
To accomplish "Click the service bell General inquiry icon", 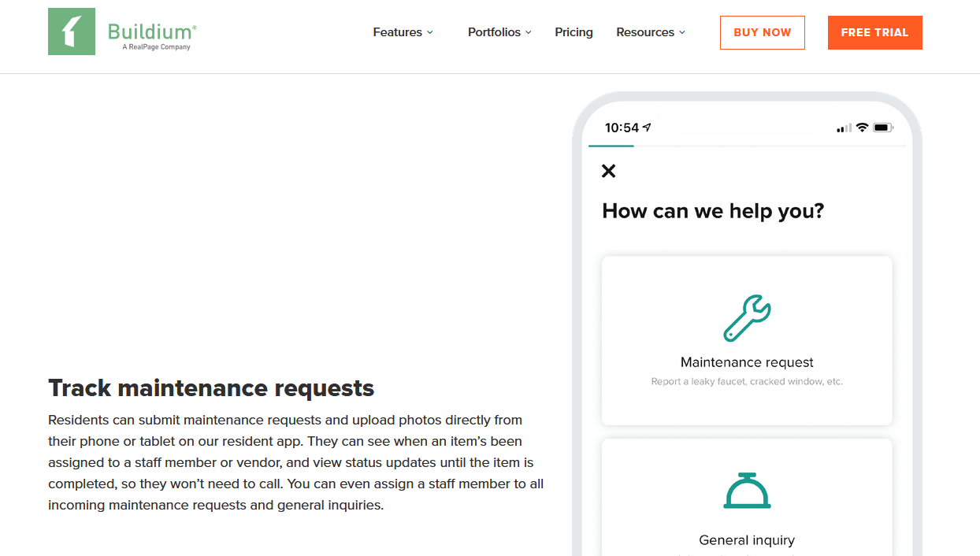I will pyautogui.click(x=747, y=490).
